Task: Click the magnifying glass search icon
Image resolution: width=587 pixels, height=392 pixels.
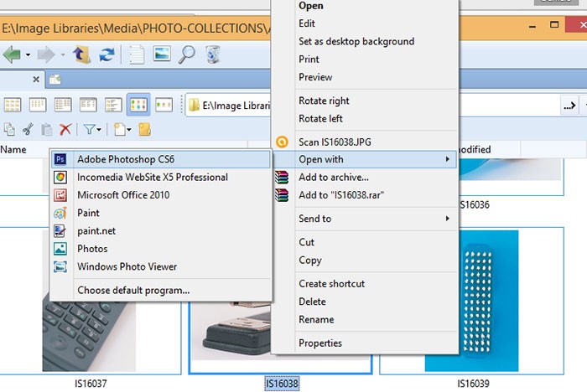Action: click(x=188, y=55)
